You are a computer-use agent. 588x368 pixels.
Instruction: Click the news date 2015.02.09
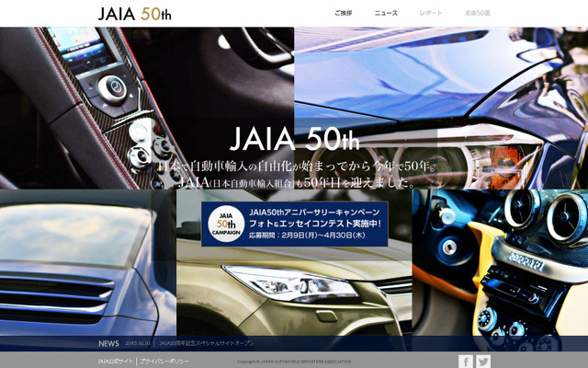(138, 343)
